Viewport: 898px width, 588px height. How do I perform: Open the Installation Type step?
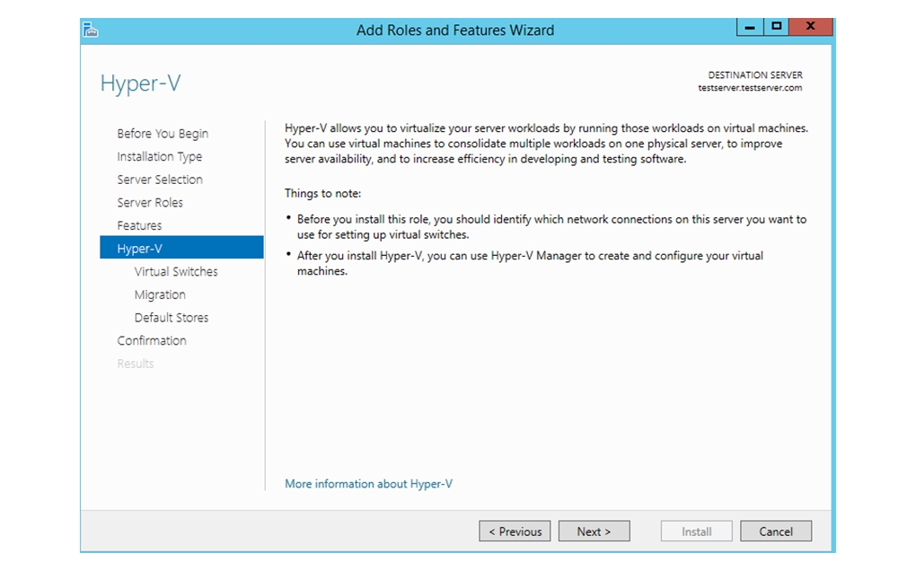click(159, 156)
